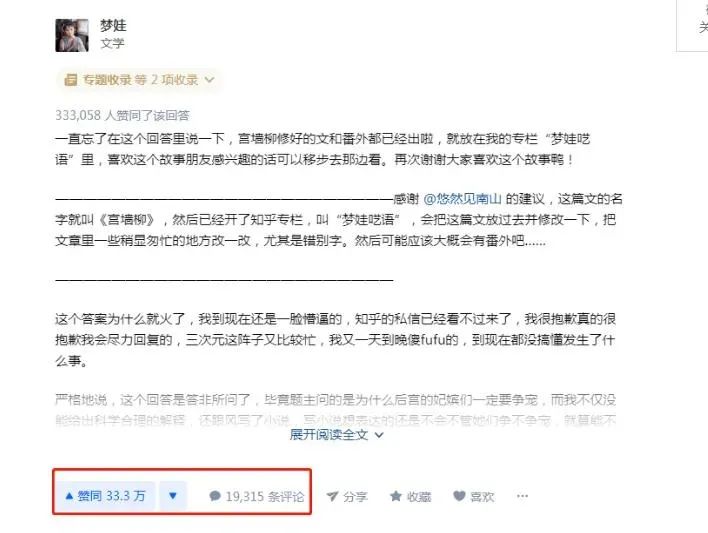Select the 分享 share label

coord(355,497)
